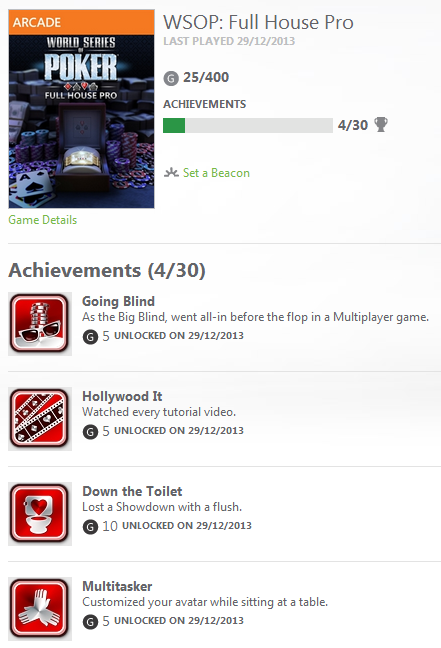Select the Going Blind achievement title
441x648 pixels.
119,301
